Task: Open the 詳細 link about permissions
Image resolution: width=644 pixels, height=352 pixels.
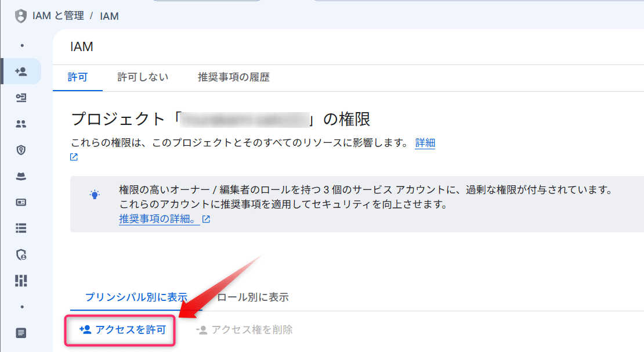Action: (x=425, y=143)
